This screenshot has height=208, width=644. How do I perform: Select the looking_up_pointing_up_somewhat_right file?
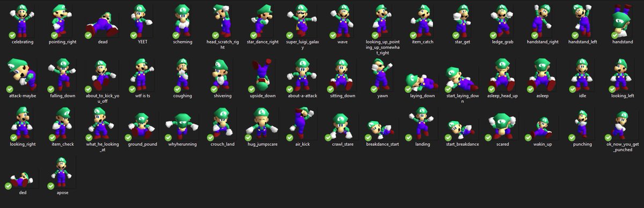382,21
